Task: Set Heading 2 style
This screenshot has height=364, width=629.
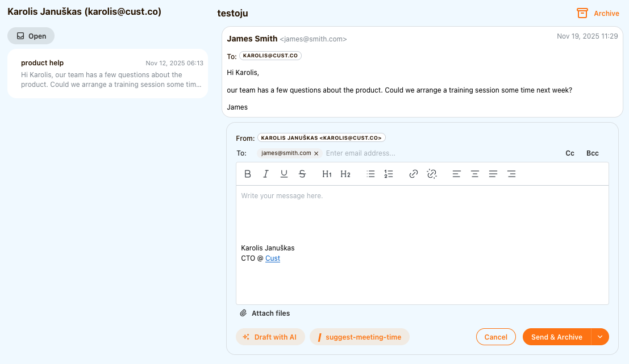Action: (345, 174)
